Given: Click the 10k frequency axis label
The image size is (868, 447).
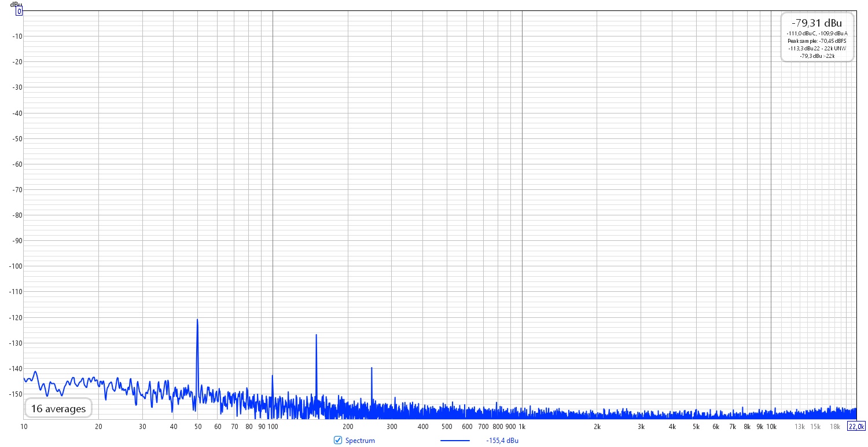Looking at the screenshot, I should [x=771, y=427].
